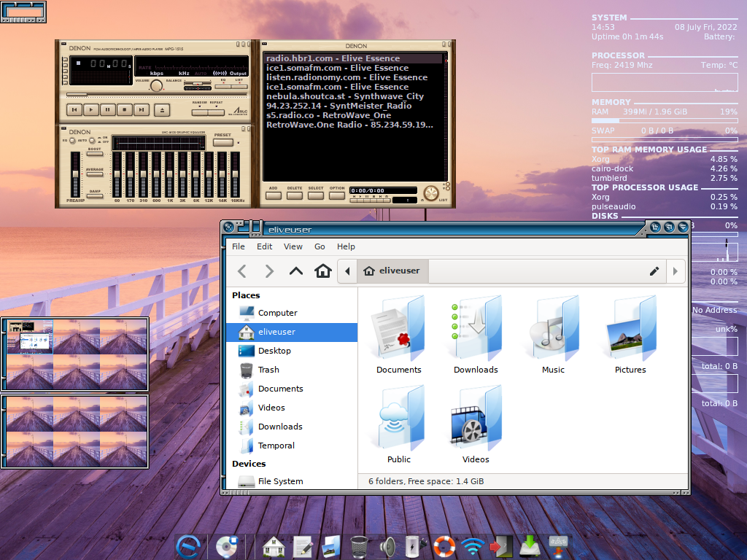Click the 16KHz band equalizer slider
The width and height of the screenshot is (747, 560).
tap(236, 174)
